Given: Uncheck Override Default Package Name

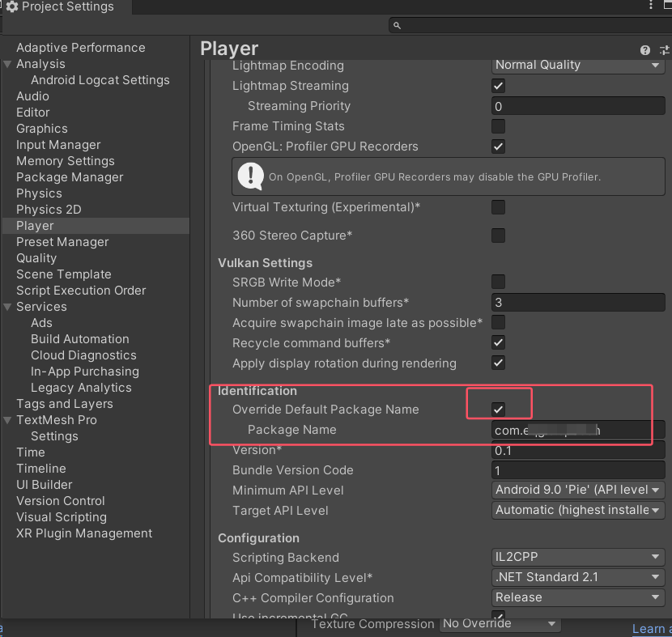Looking at the screenshot, I should [498, 410].
